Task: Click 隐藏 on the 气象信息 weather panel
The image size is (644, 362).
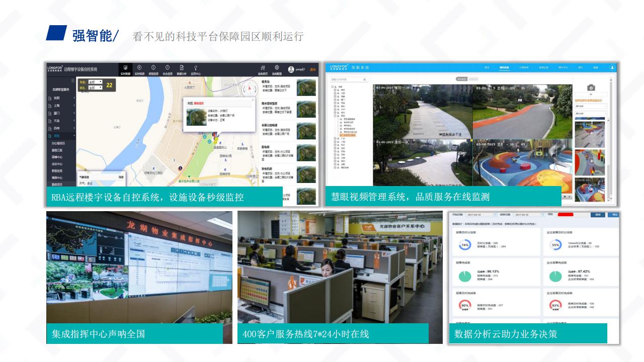Action: 121,177
